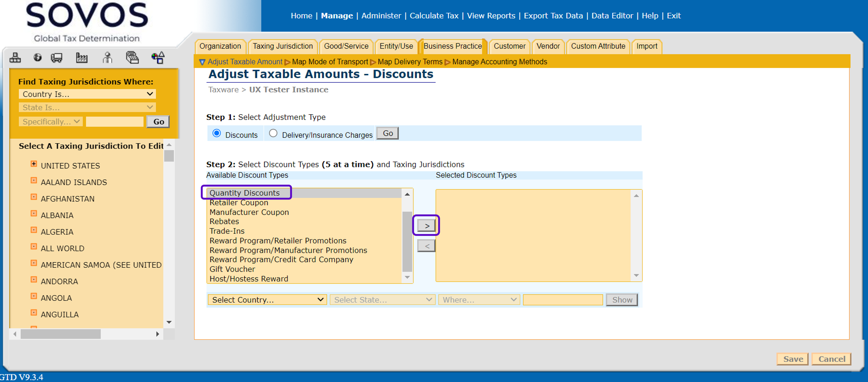Open the Select Country dropdown
This screenshot has width=868, height=382.
click(267, 300)
